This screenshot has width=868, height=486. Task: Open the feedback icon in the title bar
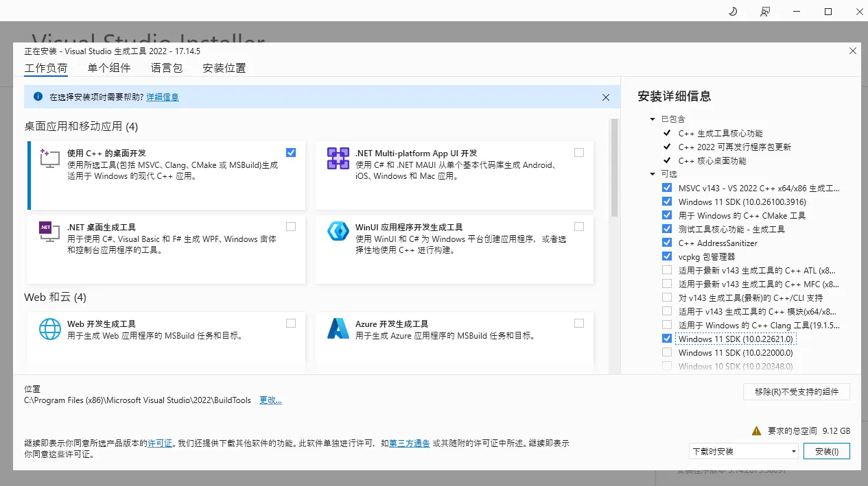click(765, 11)
